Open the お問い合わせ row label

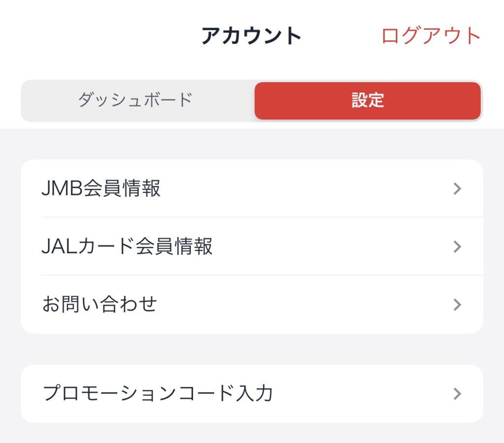click(x=99, y=304)
